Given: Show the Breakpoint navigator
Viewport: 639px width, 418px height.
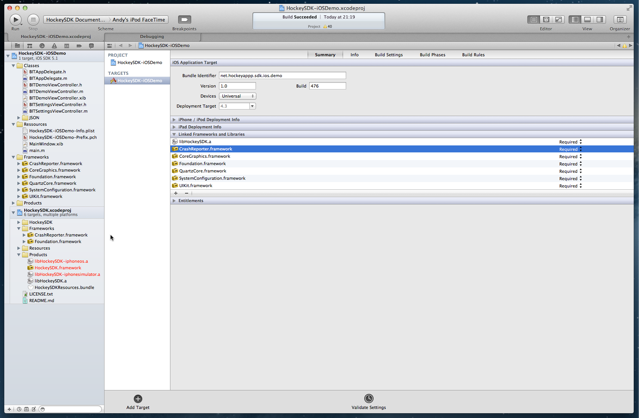Looking at the screenshot, I should click(79, 46).
